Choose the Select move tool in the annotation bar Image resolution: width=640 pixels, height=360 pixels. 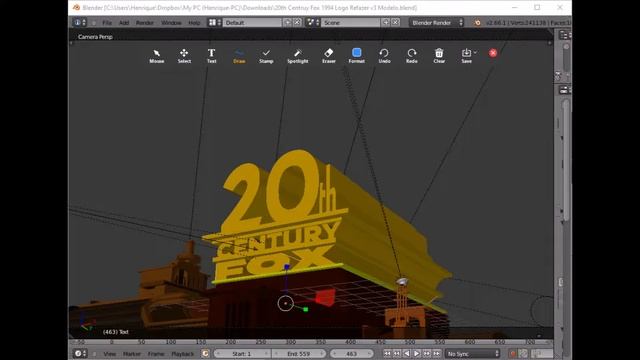(x=184, y=56)
